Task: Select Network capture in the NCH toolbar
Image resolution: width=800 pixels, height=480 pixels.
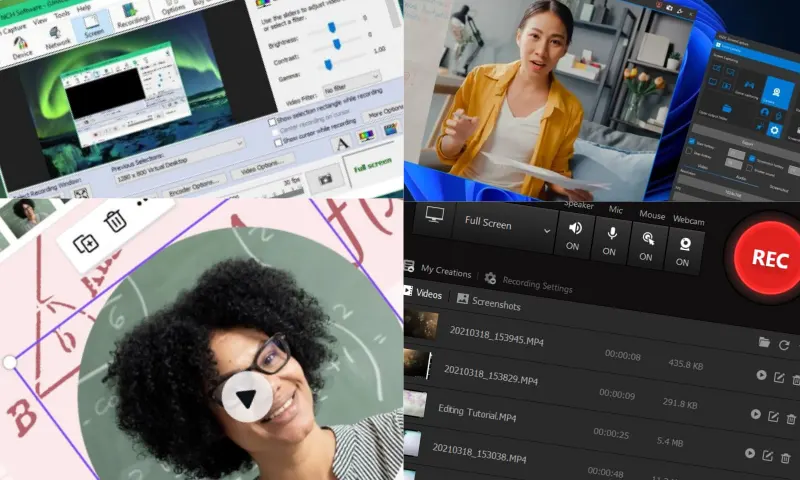Action: pos(56,39)
